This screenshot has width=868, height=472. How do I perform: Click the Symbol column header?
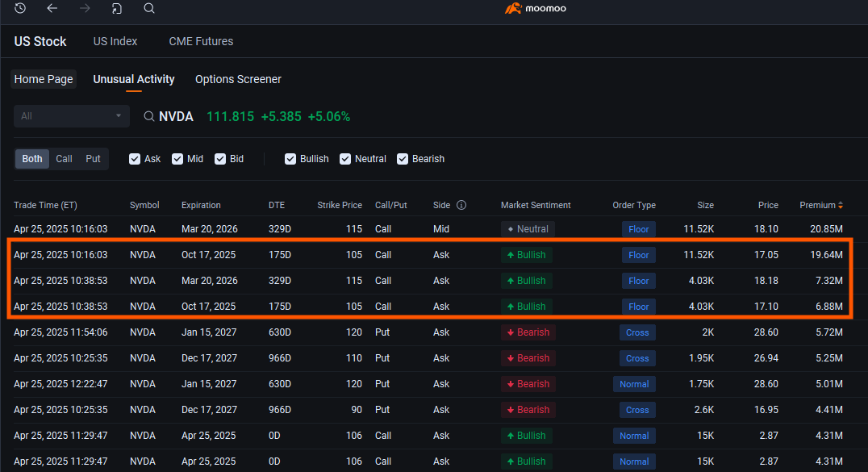click(144, 205)
